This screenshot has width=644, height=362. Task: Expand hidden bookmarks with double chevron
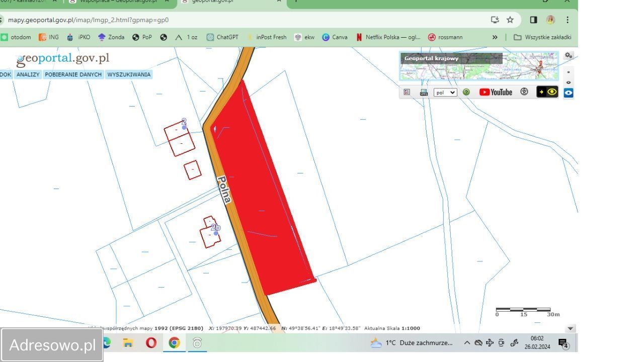495,37
